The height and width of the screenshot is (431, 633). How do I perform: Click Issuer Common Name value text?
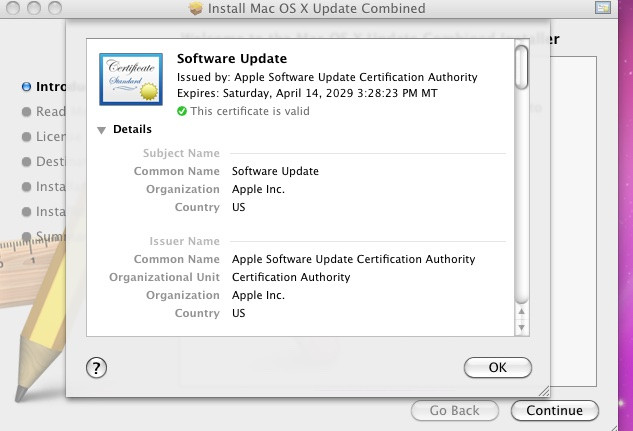click(x=353, y=259)
